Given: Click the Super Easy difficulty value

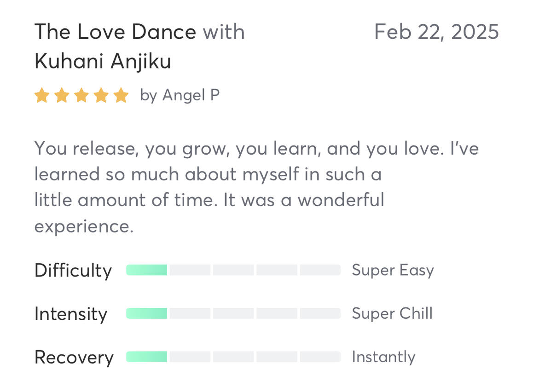Looking at the screenshot, I should [x=393, y=270].
